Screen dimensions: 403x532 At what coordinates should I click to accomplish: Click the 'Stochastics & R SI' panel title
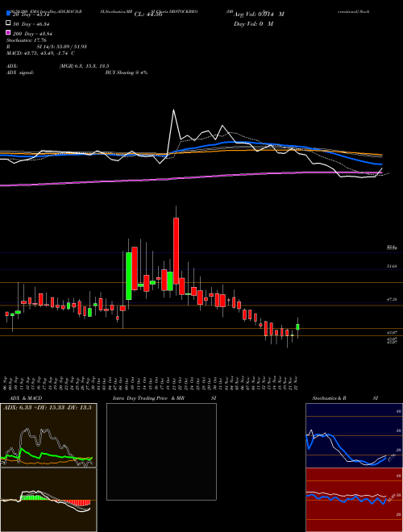point(345,398)
